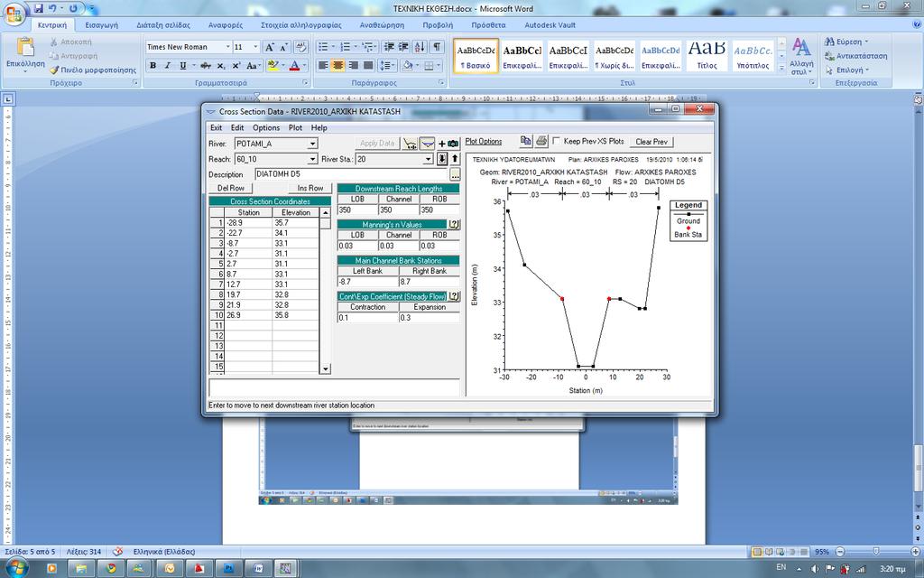Expand the Find (Εύρεση) dropdown
This screenshot has width=924, height=578.
pyautogui.click(x=867, y=42)
